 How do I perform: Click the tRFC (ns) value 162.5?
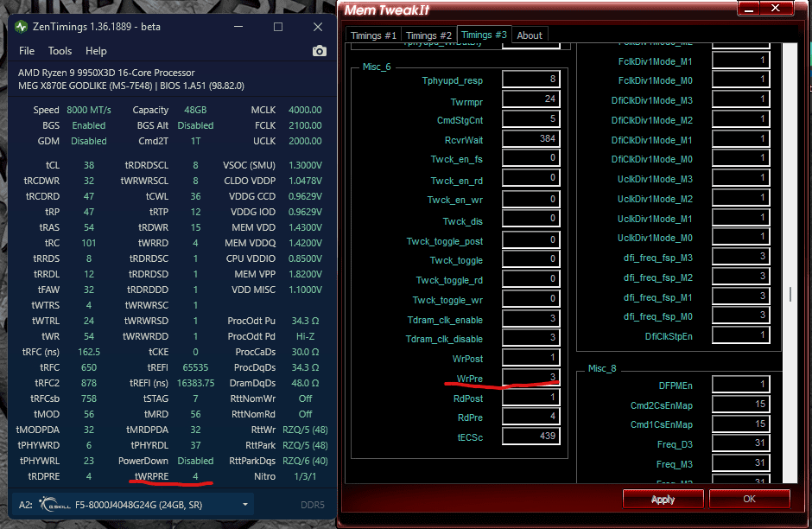(x=89, y=352)
